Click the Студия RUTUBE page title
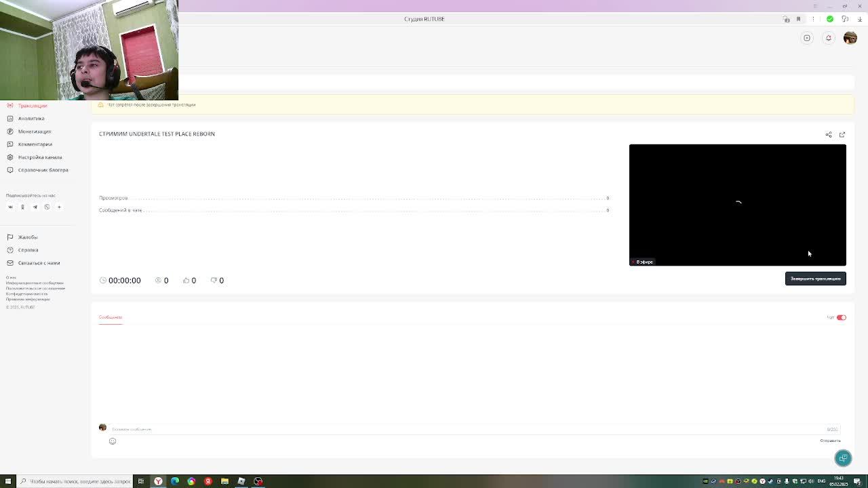 (425, 19)
